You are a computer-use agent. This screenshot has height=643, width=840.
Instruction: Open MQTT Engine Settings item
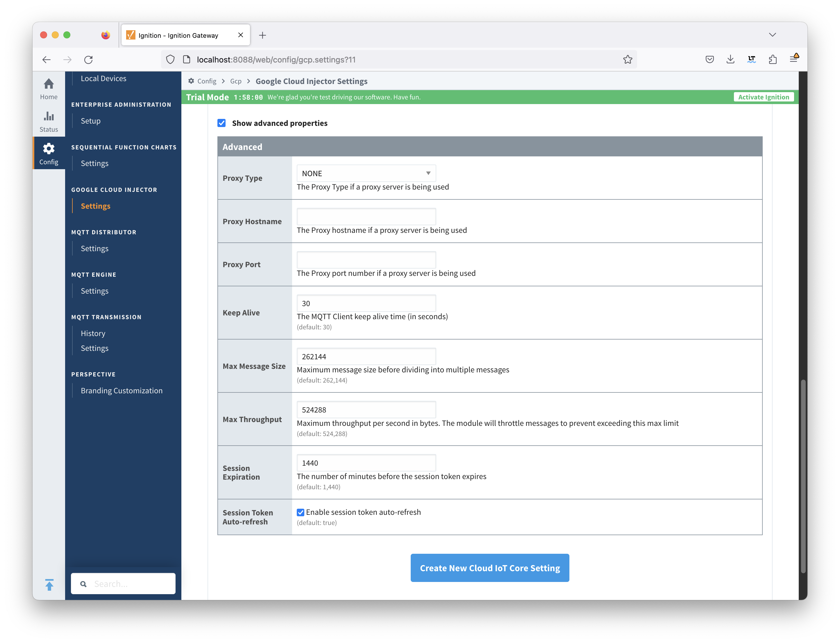tap(94, 291)
